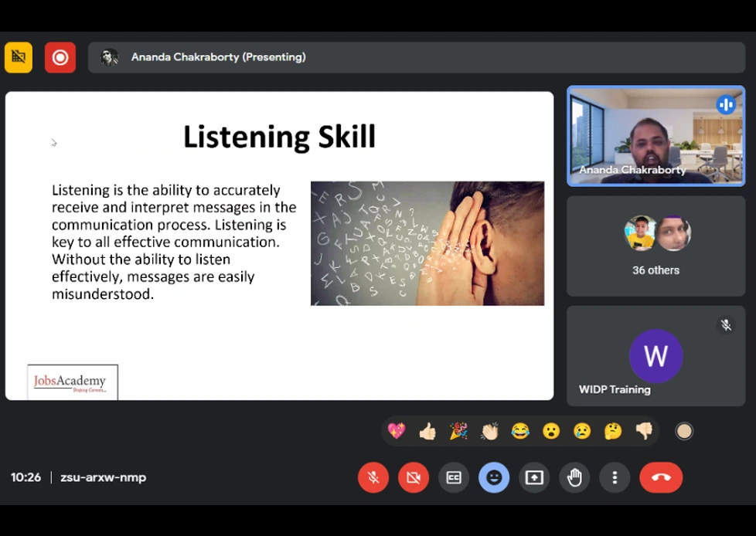Click the 'WIDP Training' name label

click(615, 389)
